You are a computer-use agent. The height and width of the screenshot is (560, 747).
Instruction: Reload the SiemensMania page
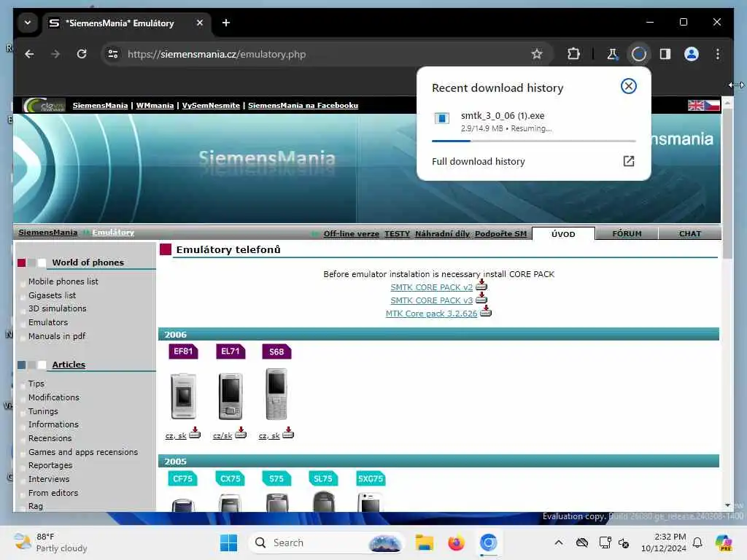coord(82,54)
